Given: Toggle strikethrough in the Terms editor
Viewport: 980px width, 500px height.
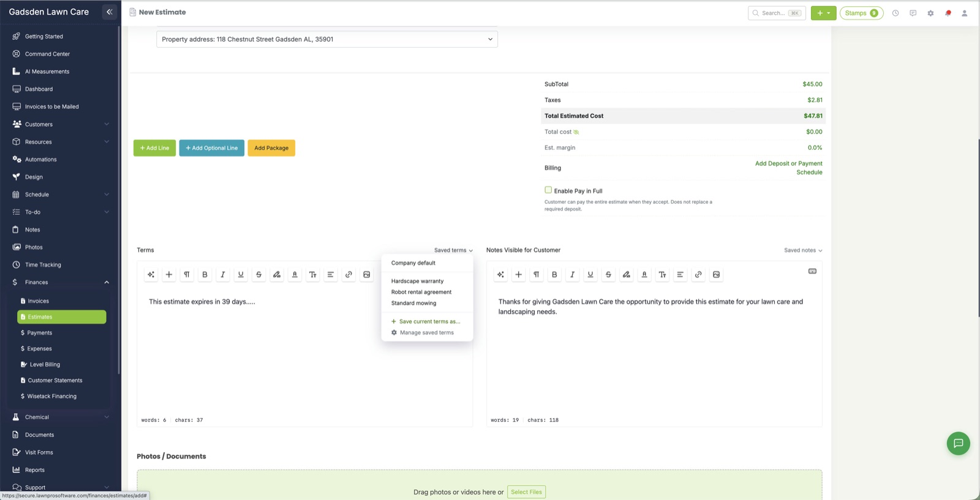Looking at the screenshot, I should (x=259, y=275).
